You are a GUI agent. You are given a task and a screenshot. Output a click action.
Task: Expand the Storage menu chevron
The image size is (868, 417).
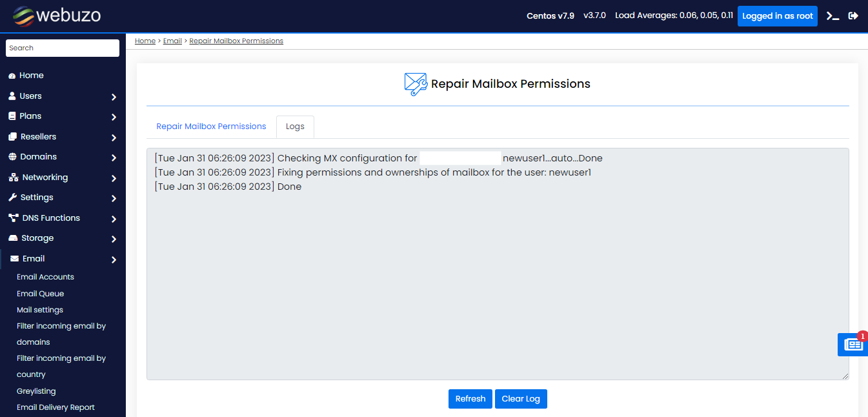pos(114,239)
